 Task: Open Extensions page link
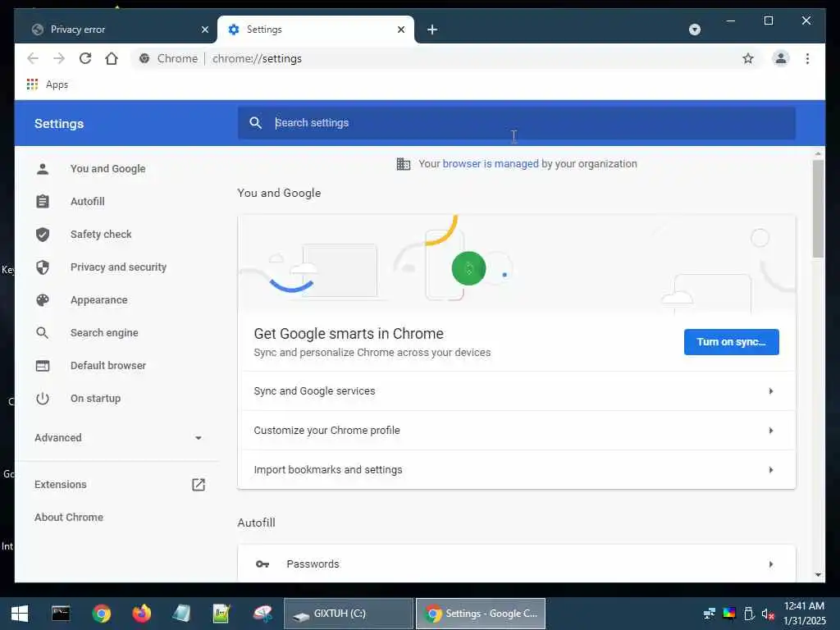(61, 484)
